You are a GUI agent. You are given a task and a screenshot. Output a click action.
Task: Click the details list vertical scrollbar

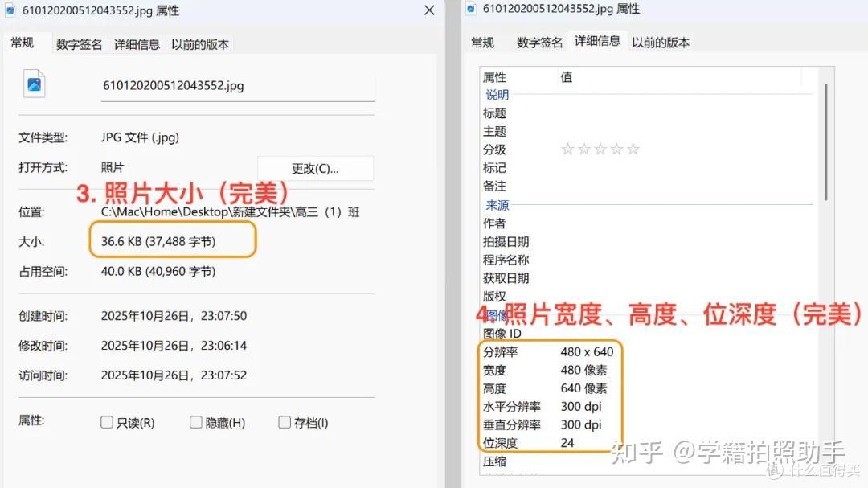click(x=825, y=141)
